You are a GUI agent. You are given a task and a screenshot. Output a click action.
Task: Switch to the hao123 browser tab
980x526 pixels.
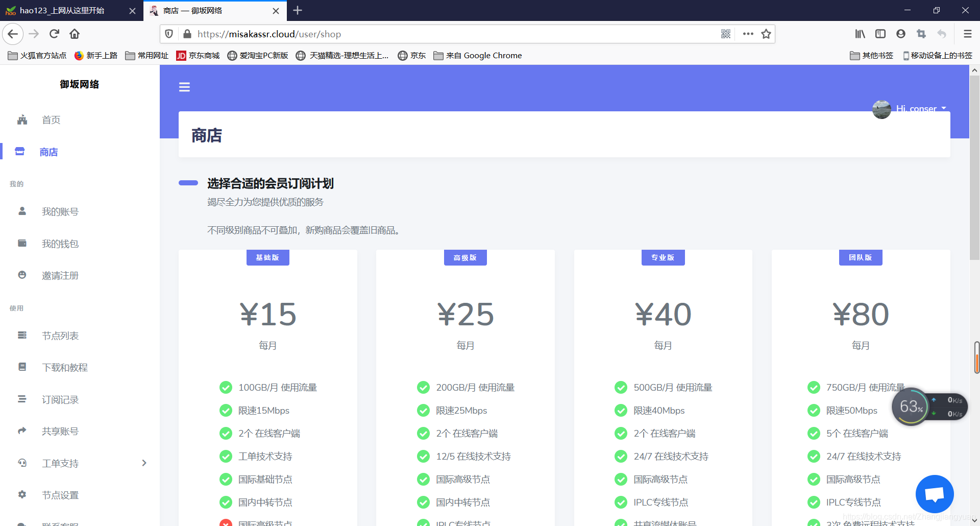coord(62,10)
